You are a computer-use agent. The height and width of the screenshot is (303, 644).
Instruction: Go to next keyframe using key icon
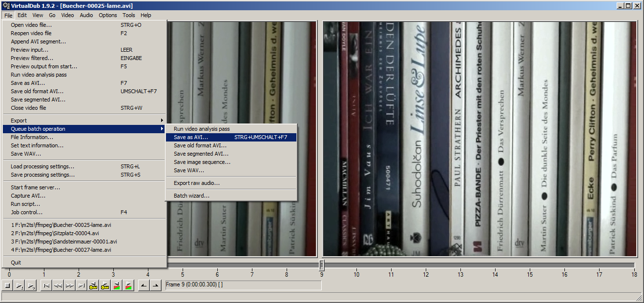click(x=104, y=285)
